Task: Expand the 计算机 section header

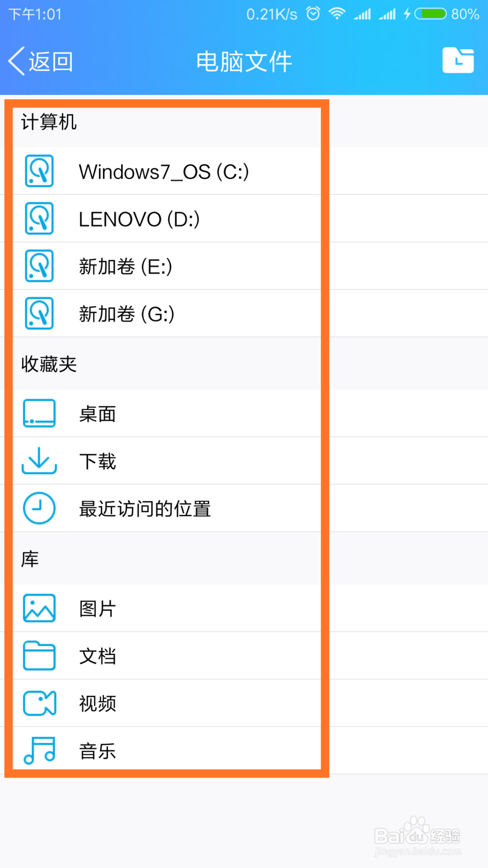Action: click(48, 123)
